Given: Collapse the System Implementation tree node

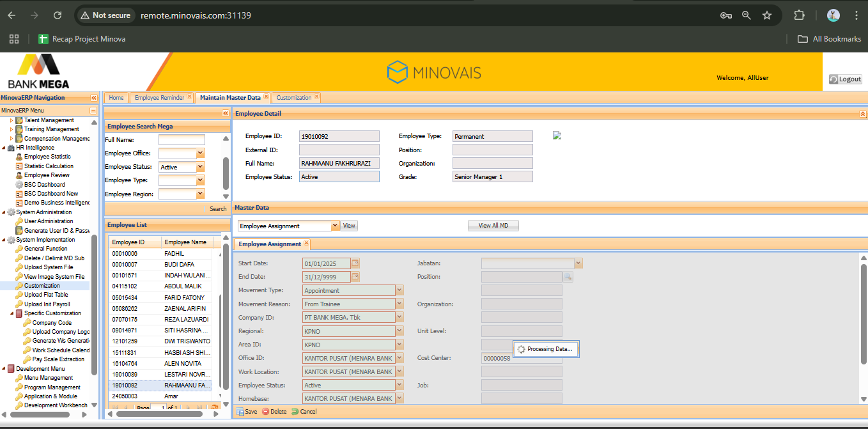Looking at the screenshot, I should (x=4, y=240).
